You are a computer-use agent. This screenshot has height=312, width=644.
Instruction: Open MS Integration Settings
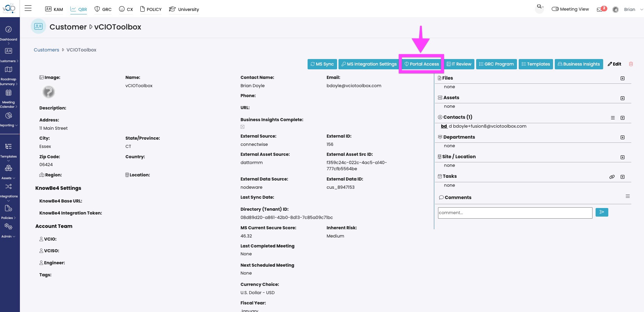pyautogui.click(x=369, y=64)
